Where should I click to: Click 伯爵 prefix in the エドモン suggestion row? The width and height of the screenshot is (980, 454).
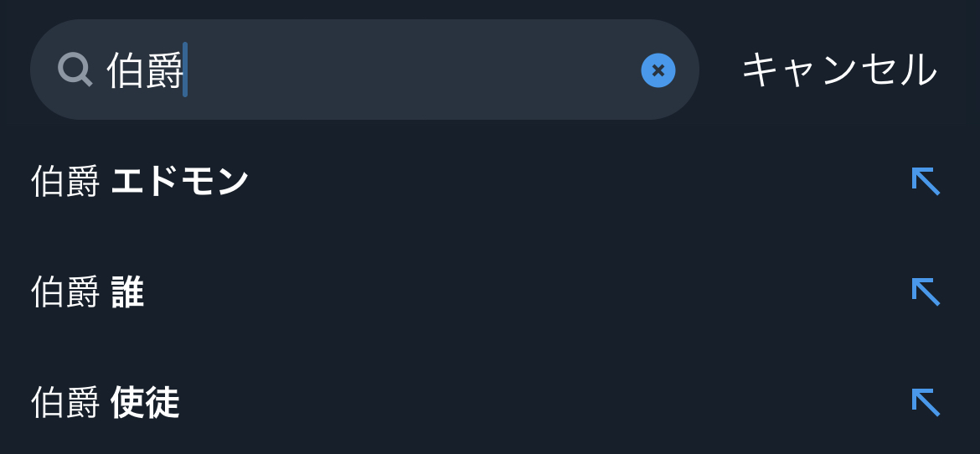(x=65, y=181)
